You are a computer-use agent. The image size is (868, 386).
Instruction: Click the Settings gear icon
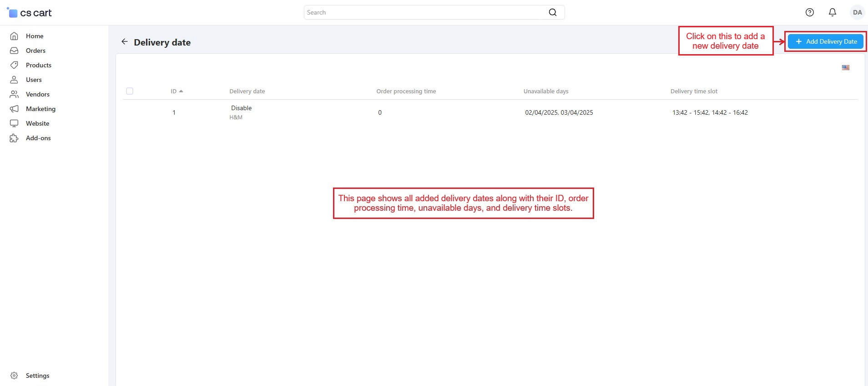click(14, 376)
